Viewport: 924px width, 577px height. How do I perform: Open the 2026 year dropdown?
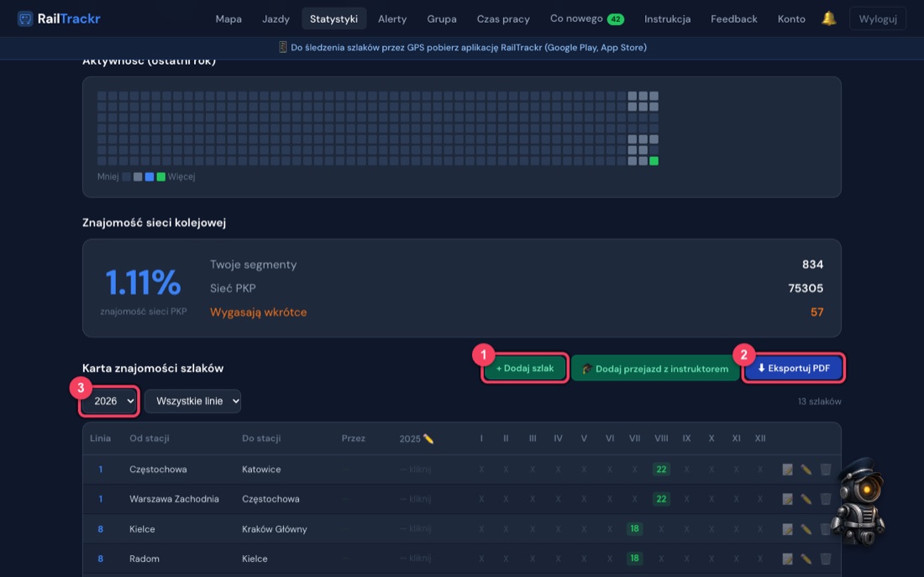pyautogui.click(x=109, y=401)
